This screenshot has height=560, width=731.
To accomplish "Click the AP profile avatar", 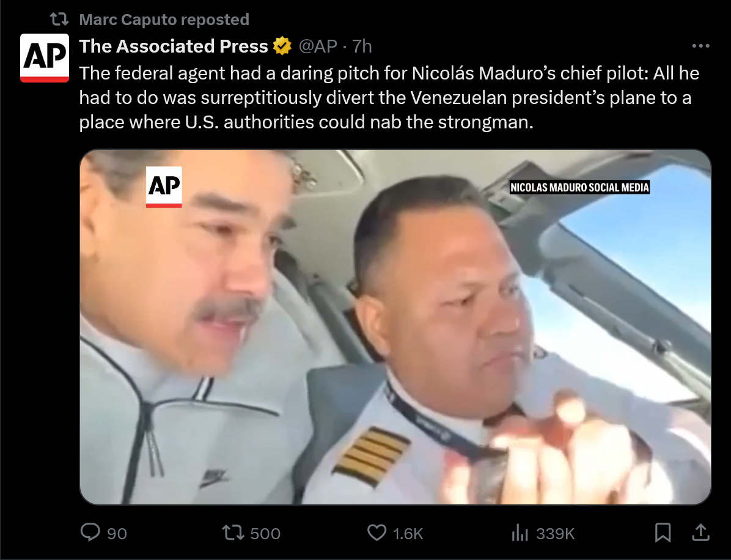I will pos(45,58).
